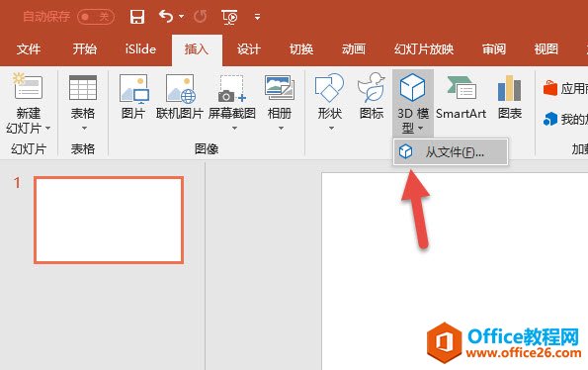Viewport: 588px width, 370px height.
Task: Click the redo/repeat icon
Action: [201, 17]
